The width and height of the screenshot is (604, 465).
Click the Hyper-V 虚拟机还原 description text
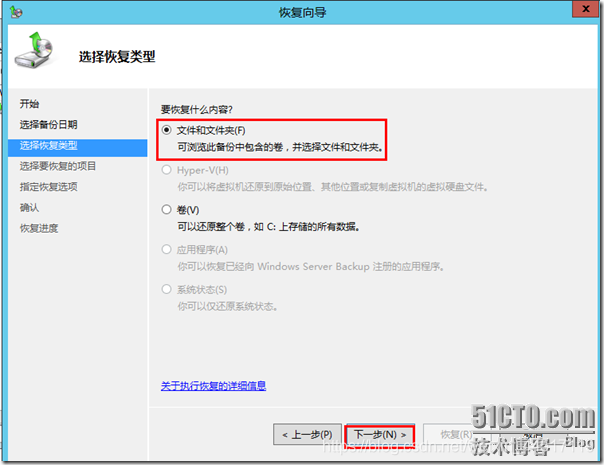coord(333,187)
